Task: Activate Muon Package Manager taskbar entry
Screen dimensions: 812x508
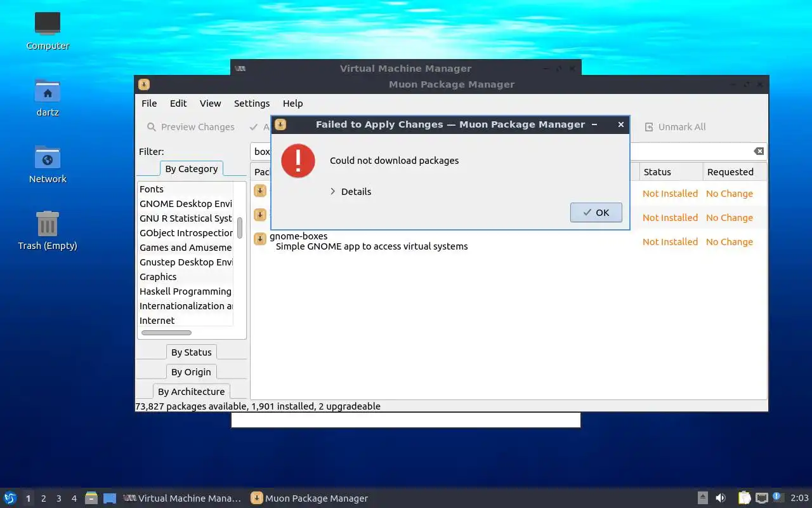Action: pos(310,498)
